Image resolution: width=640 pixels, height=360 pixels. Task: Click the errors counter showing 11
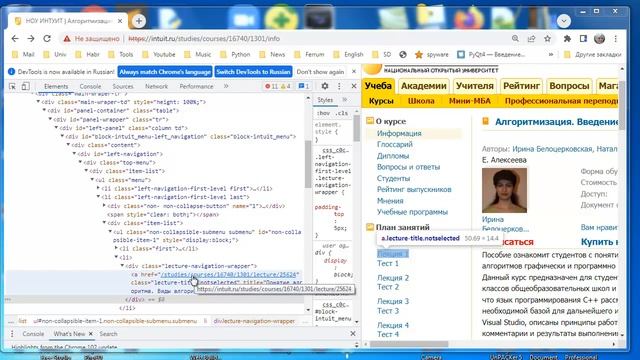point(271,86)
